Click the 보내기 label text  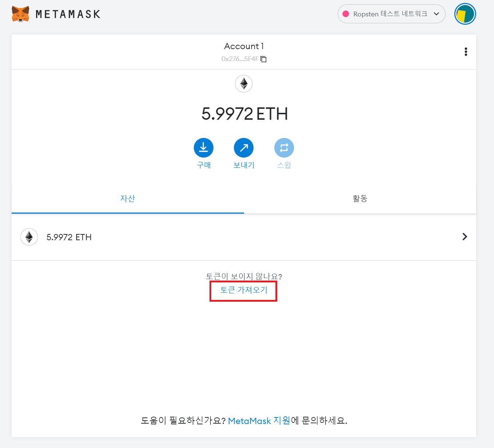coord(244,165)
